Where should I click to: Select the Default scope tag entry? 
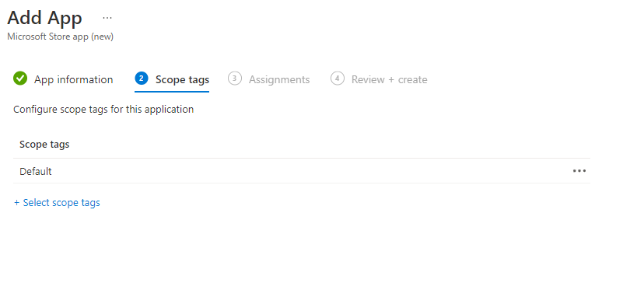coord(36,171)
